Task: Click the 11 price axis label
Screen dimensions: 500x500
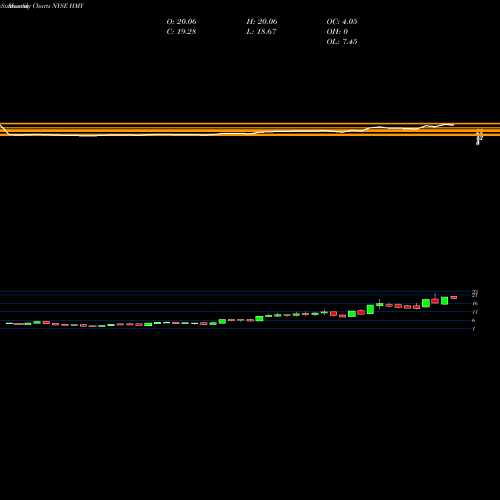Action: point(475,312)
